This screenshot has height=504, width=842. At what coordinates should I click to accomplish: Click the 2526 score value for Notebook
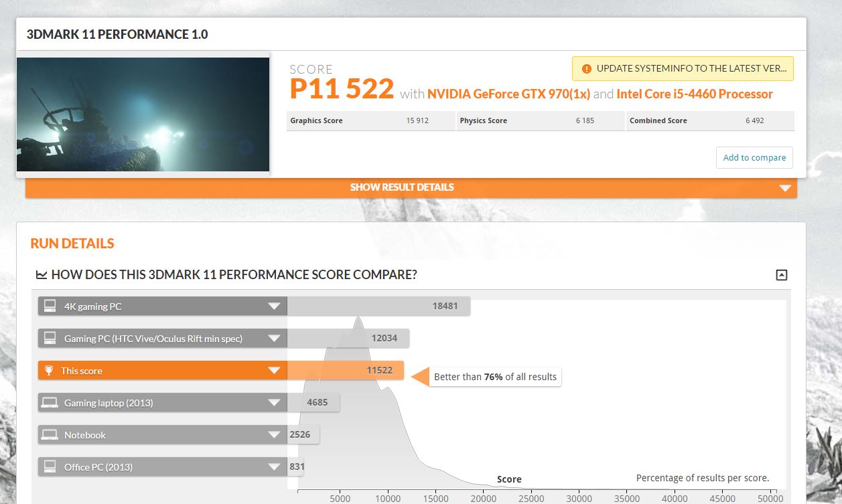[x=300, y=435]
